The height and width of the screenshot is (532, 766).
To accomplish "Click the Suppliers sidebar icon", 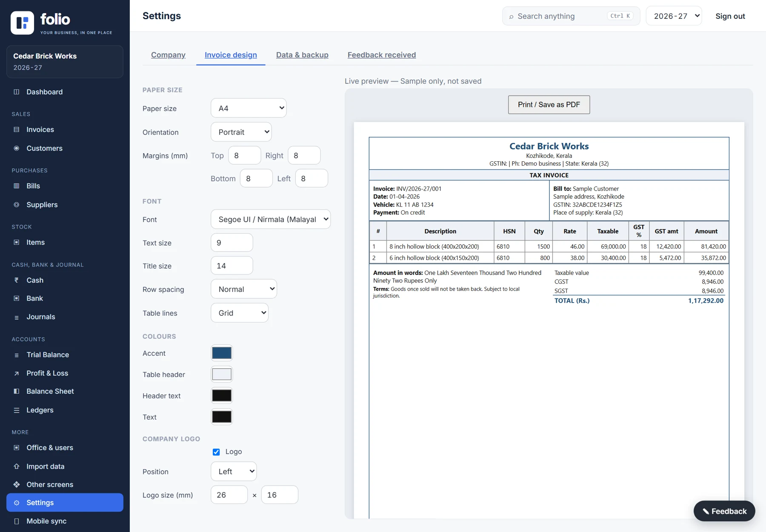I will pos(17,205).
